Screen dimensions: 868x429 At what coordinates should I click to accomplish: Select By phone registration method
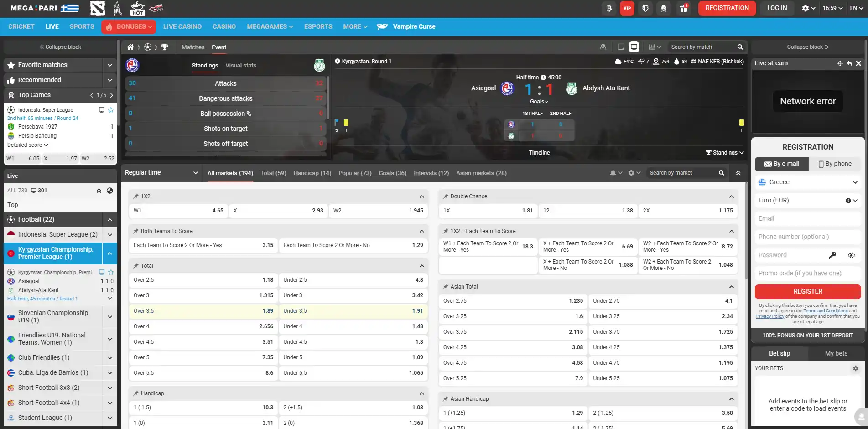[x=835, y=164]
